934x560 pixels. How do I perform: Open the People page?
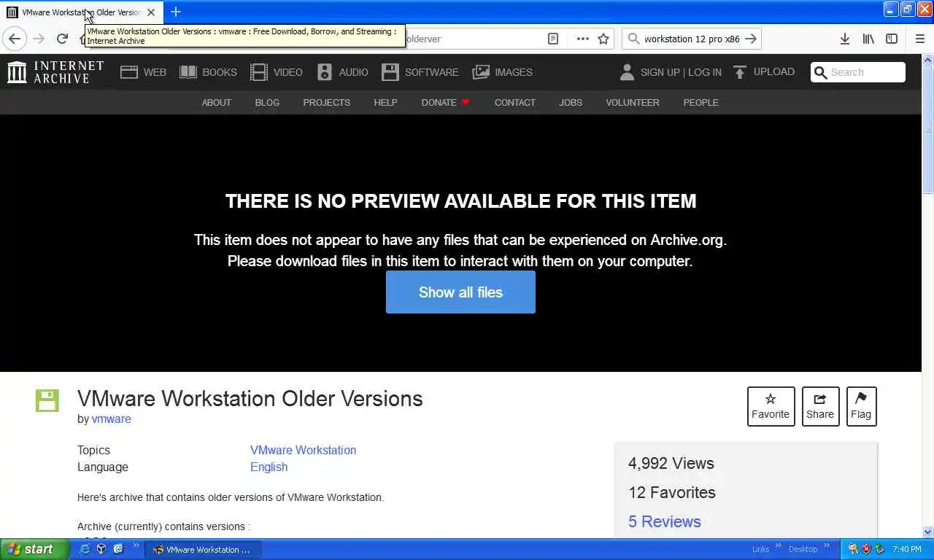click(x=700, y=102)
